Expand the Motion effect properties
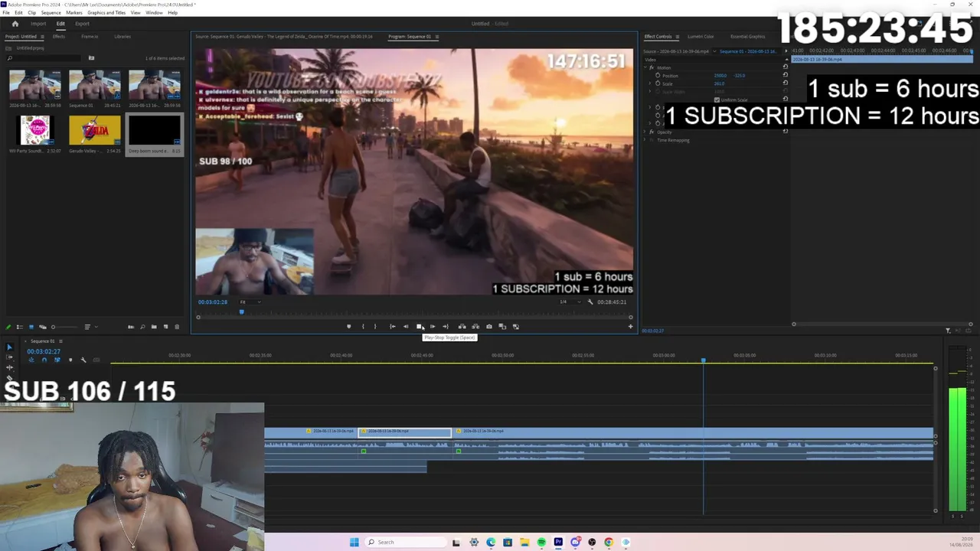The height and width of the screenshot is (551, 980). [645, 67]
